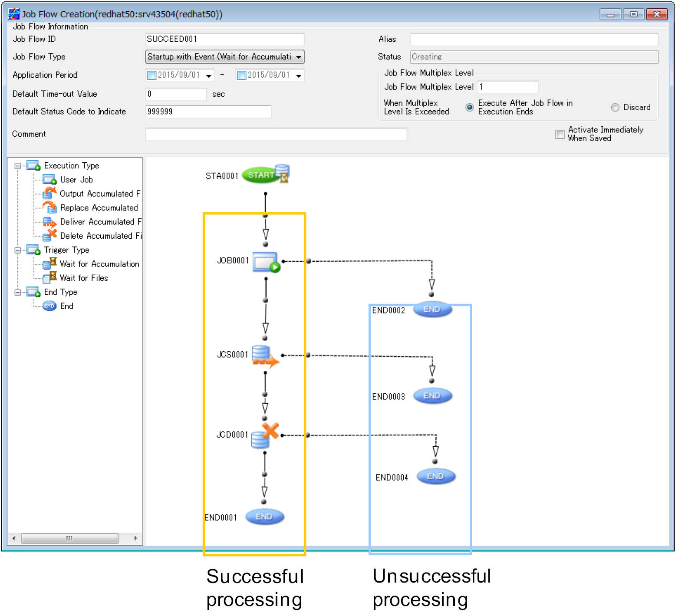This screenshot has width=675, height=616.
Task: Enable Activate Immediately When Saved checkbox
Action: (560, 134)
